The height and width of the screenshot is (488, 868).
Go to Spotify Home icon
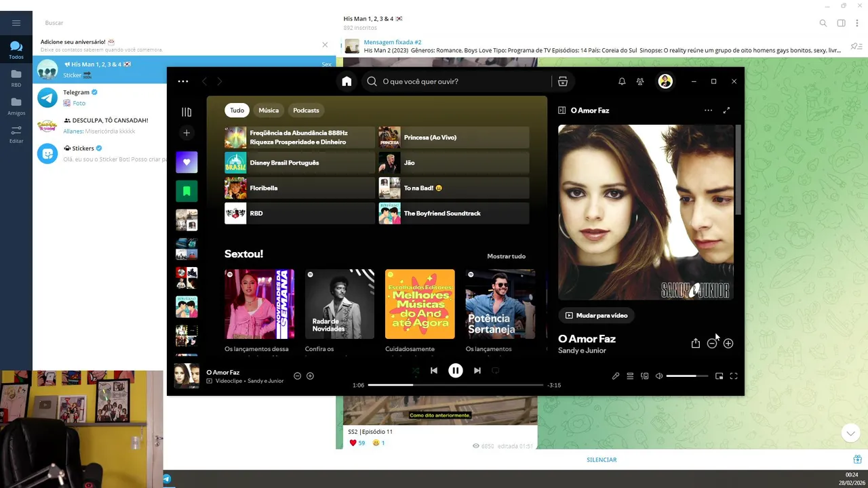click(347, 81)
